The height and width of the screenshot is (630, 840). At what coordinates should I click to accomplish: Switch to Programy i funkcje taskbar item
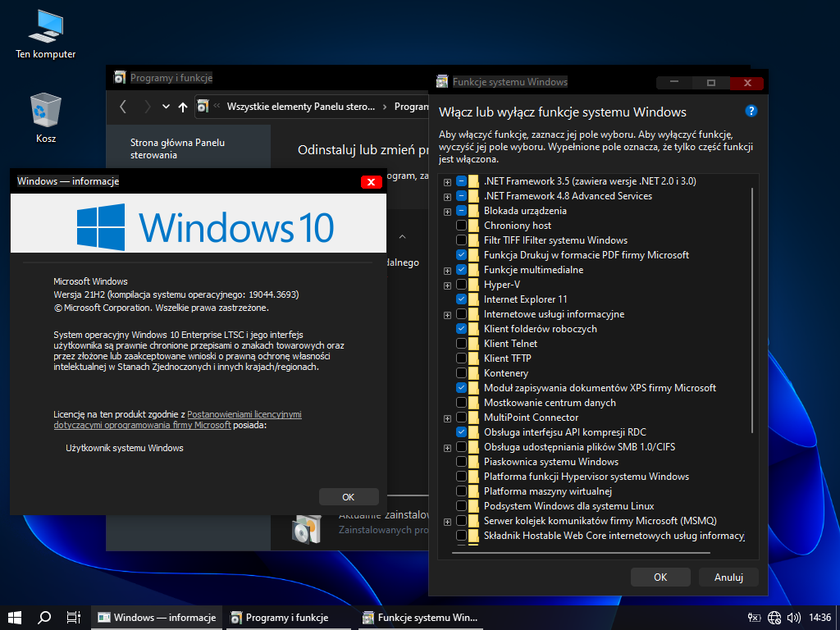click(x=280, y=618)
